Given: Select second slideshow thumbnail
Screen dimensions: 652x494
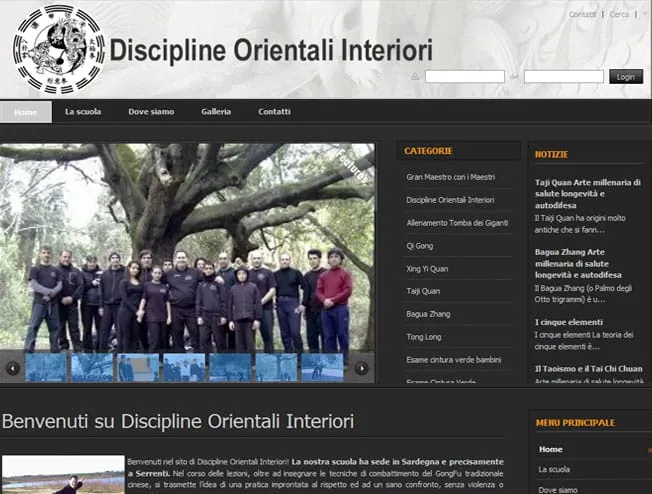Looking at the screenshot, I should tap(92, 368).
